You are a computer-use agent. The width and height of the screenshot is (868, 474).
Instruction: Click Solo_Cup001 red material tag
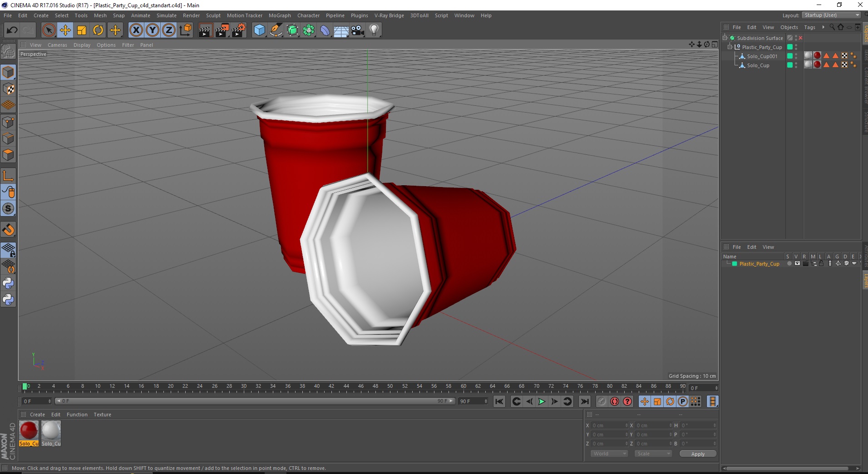click(x=817, y=56)
